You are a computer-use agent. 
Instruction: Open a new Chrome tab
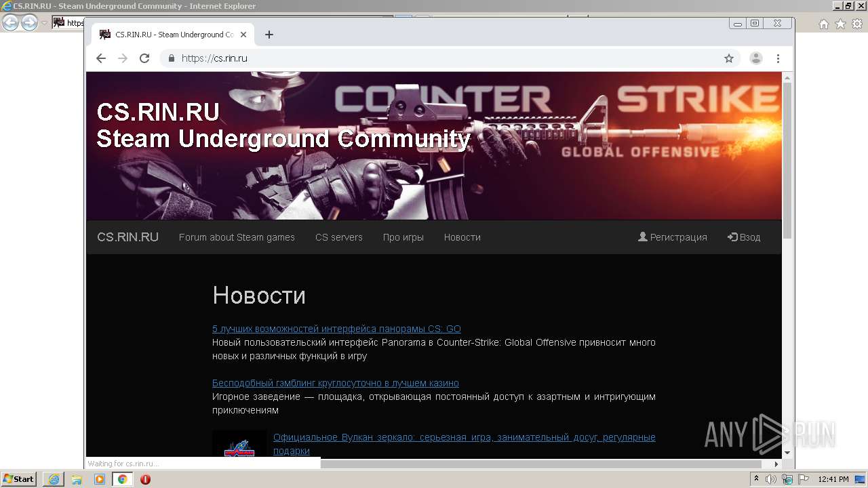point(269,35)
